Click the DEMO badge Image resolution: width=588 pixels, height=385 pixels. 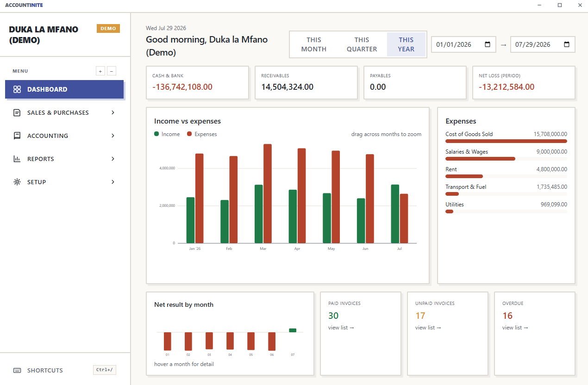point(108,29)
